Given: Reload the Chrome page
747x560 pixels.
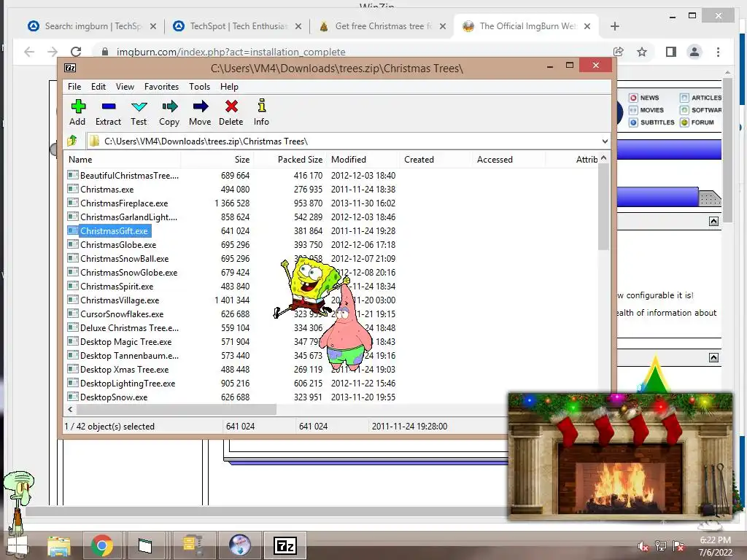Looking at the screenshot, I should pyautogui.click(x=76, y=52).
